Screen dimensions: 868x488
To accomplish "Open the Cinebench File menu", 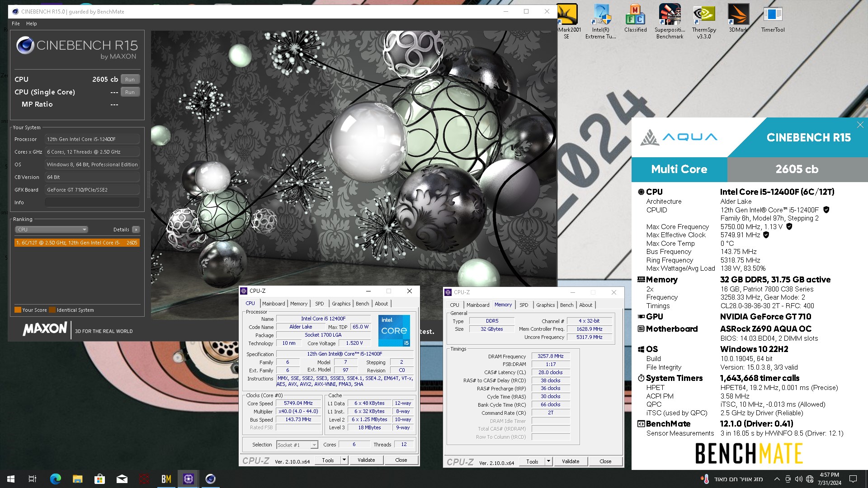I will (x=16, y=23).
